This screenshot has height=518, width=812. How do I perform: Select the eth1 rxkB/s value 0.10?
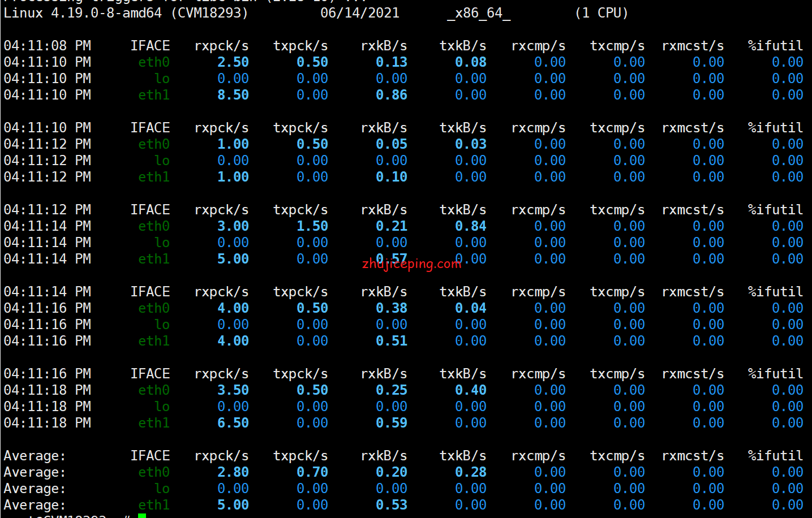tap(392, 177)
